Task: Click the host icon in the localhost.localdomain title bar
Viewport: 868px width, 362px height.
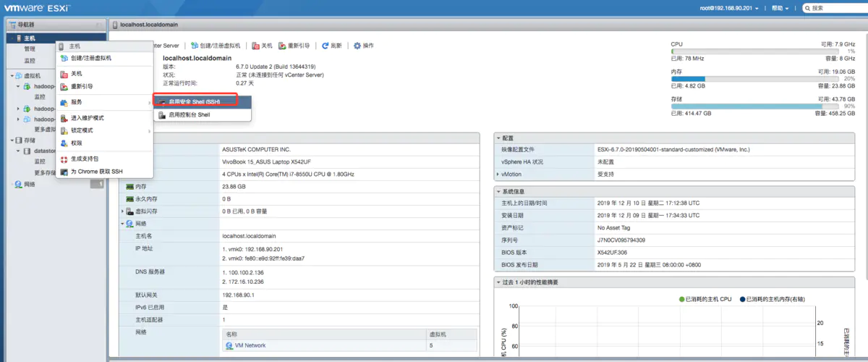Action: (115, 25)
